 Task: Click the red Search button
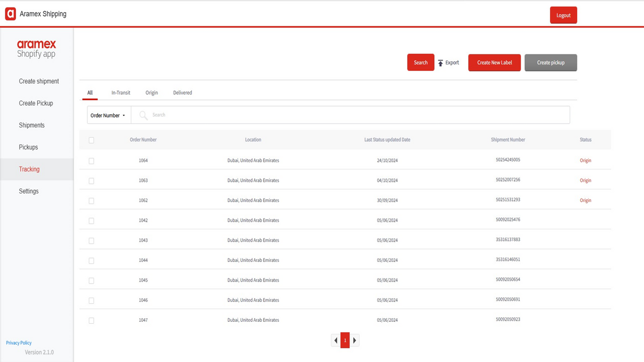(421, 62)
